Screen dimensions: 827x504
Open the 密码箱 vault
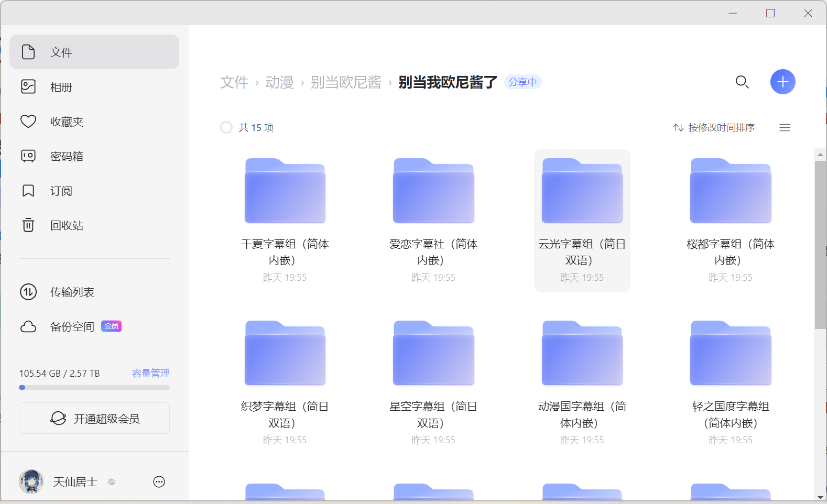tap(94, 156)
